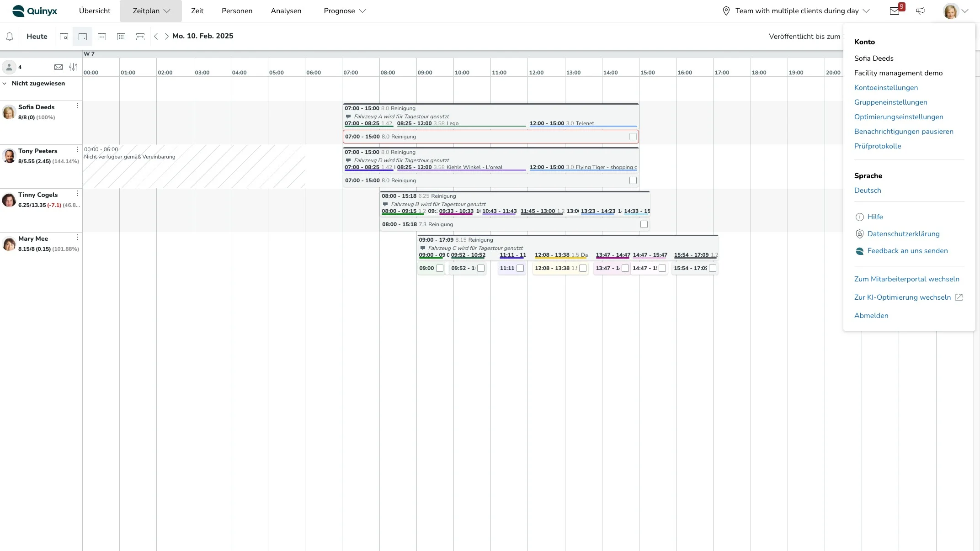Go to next day arrow
This screenshot has width=980, height=551.
(x=166, y=36)
